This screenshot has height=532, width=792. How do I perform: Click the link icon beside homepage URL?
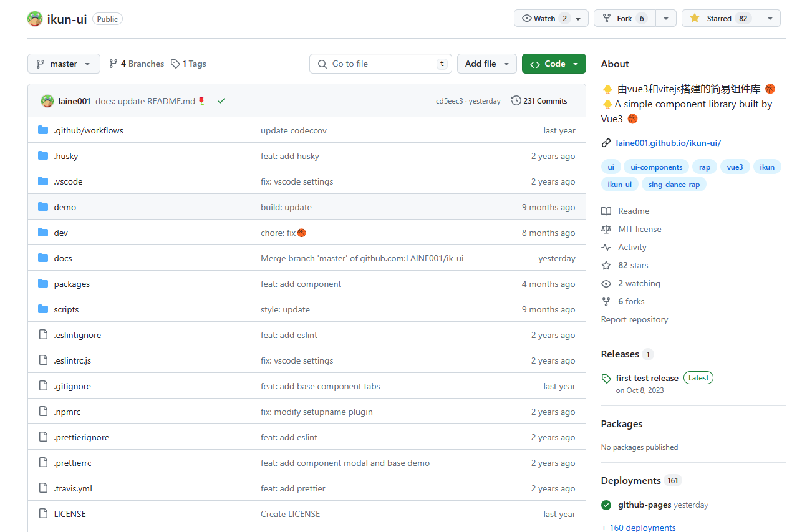(x=606, y=143)
